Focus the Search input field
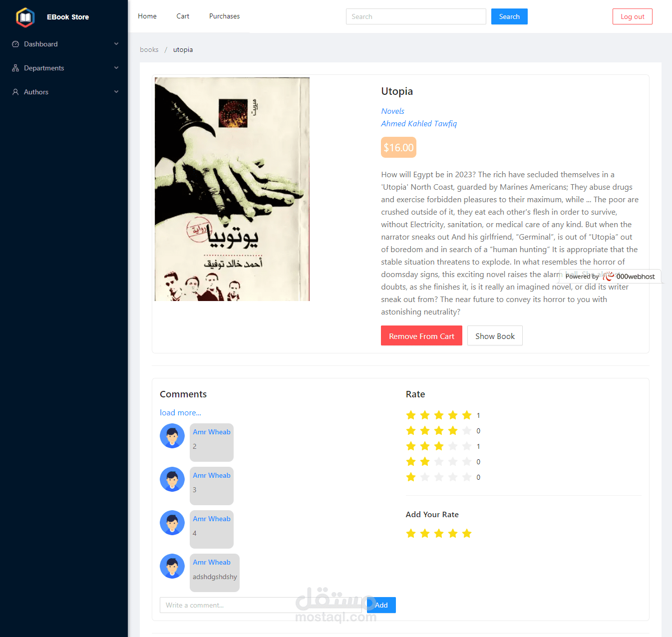672x637 pixels. tap(416, 16)
